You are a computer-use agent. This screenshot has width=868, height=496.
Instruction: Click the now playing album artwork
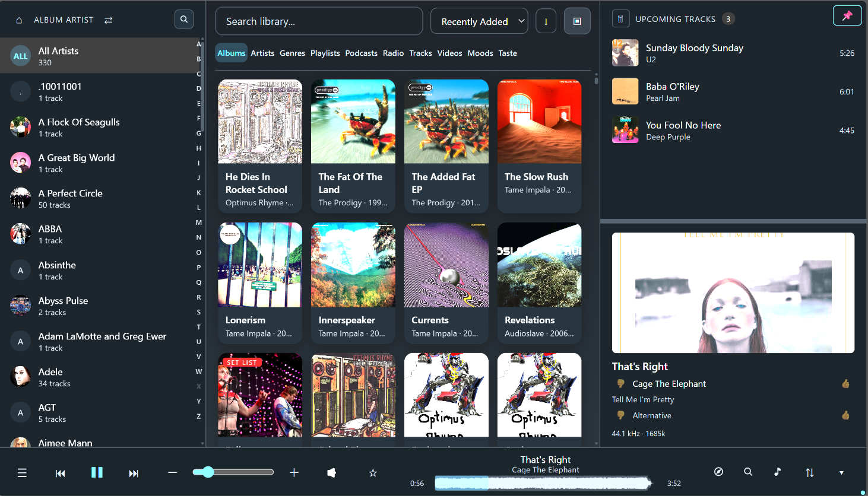point(733,292)
